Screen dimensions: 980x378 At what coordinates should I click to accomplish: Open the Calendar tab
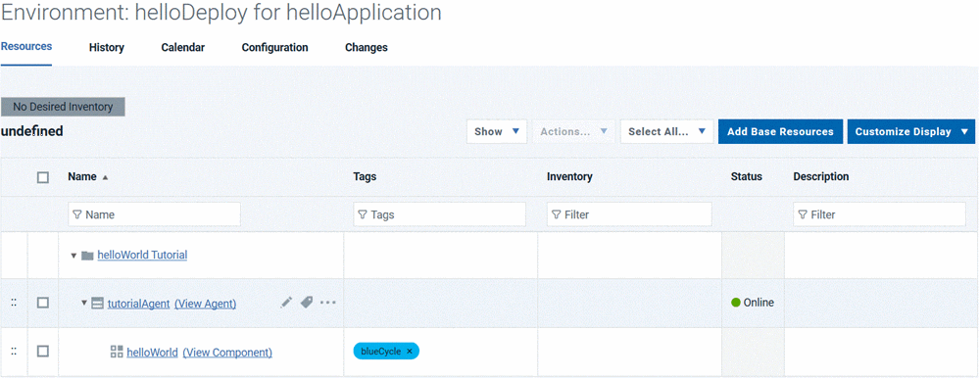[183, 47]
